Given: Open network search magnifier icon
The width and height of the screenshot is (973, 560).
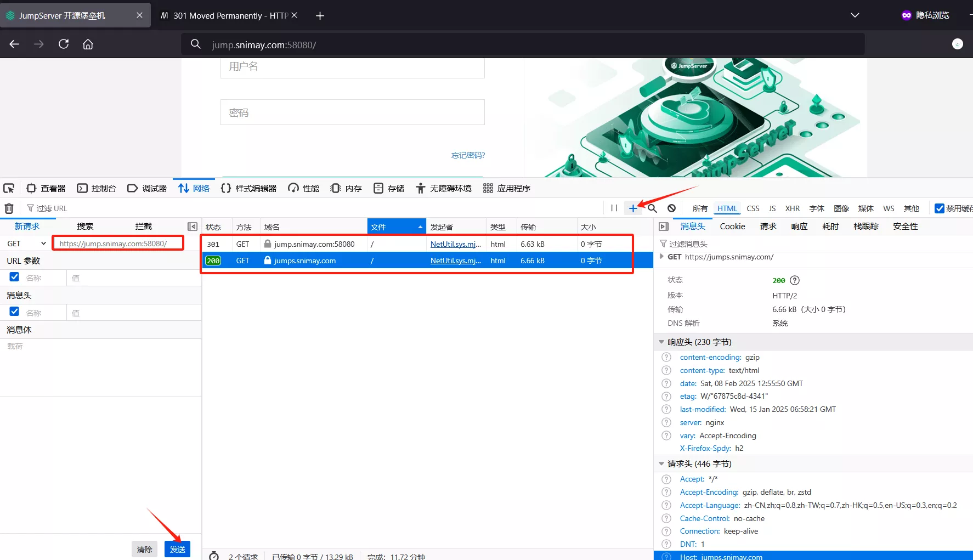Looking at the screenshot, I should (652, 208).
